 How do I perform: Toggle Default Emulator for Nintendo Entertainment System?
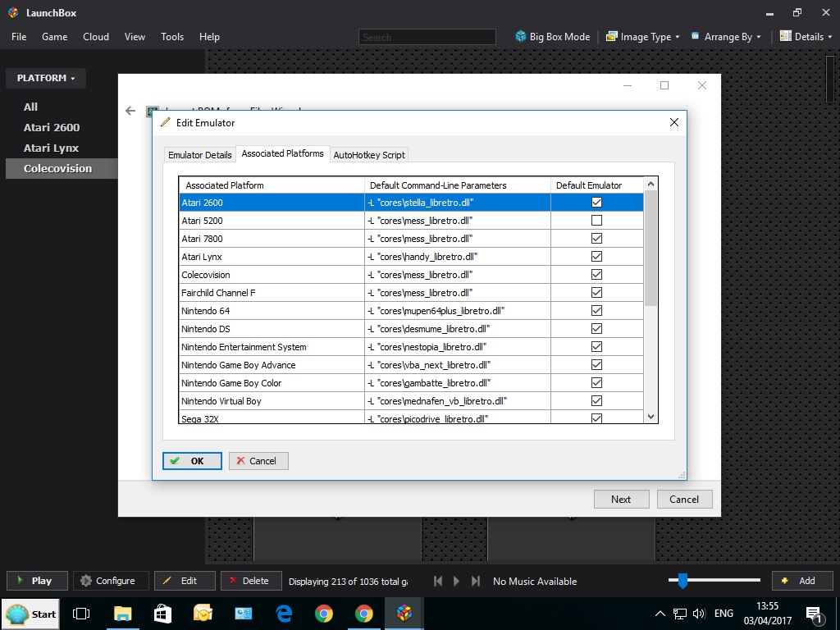tap(596, 347)
